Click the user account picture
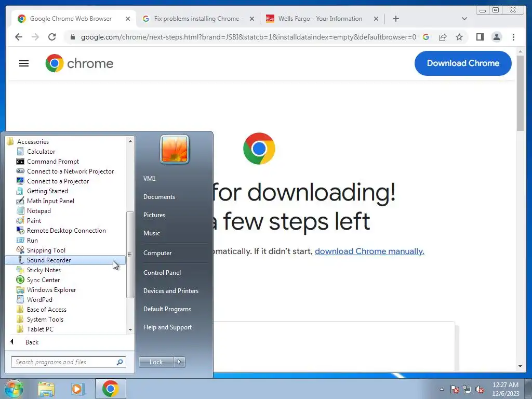Viewport: 532px width, 399px height. coord(175,149)
